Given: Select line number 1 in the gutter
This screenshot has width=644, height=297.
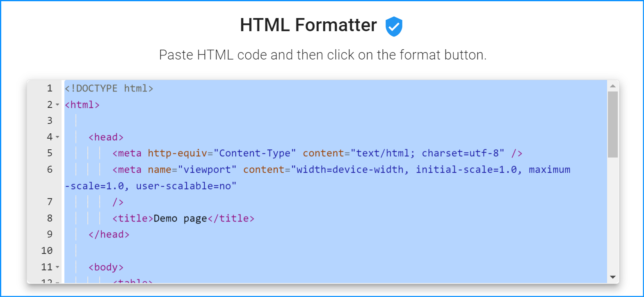Looking at the screenshot, I should [50, 88].
